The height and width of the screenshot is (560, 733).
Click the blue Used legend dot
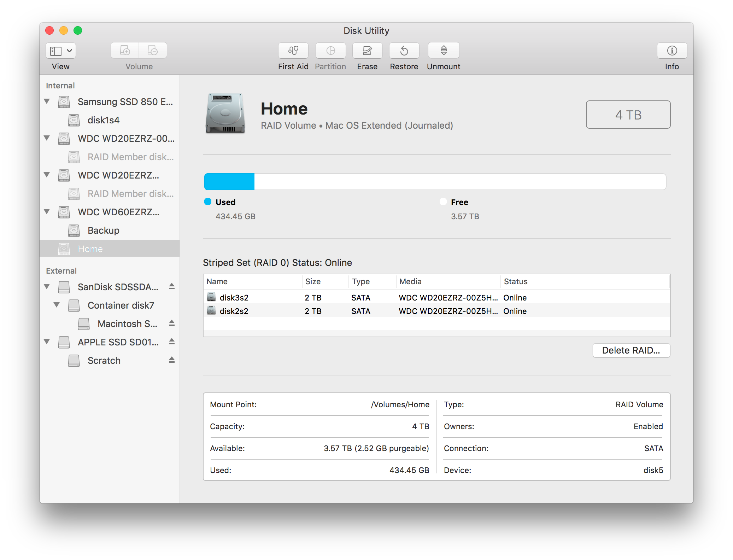tap(208, 202)
